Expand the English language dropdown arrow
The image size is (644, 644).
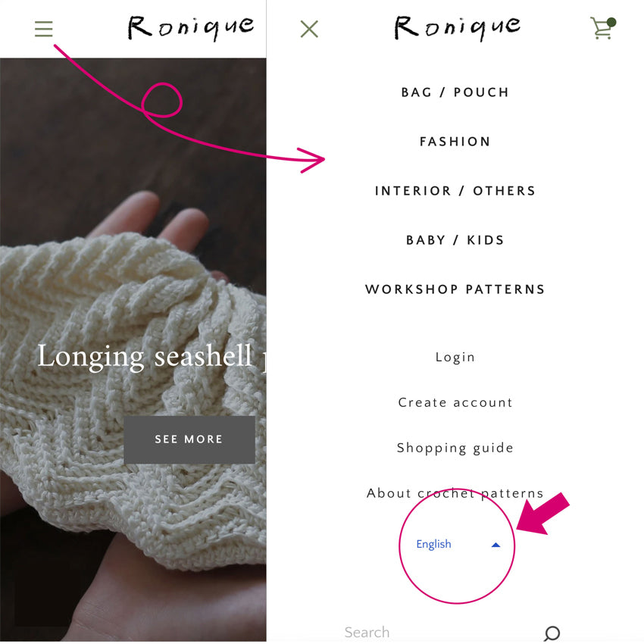pos(496,545)
